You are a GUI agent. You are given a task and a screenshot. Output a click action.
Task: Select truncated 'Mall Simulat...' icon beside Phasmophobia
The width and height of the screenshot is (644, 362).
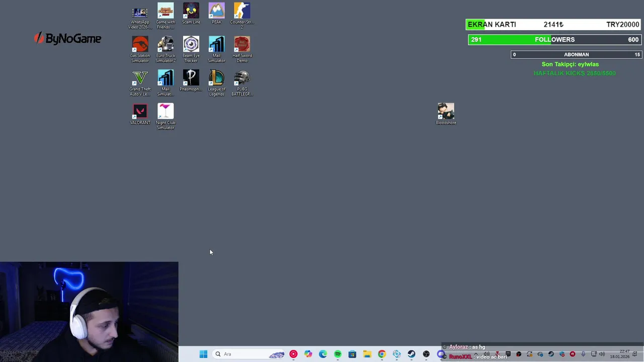(x=166, y=83)
